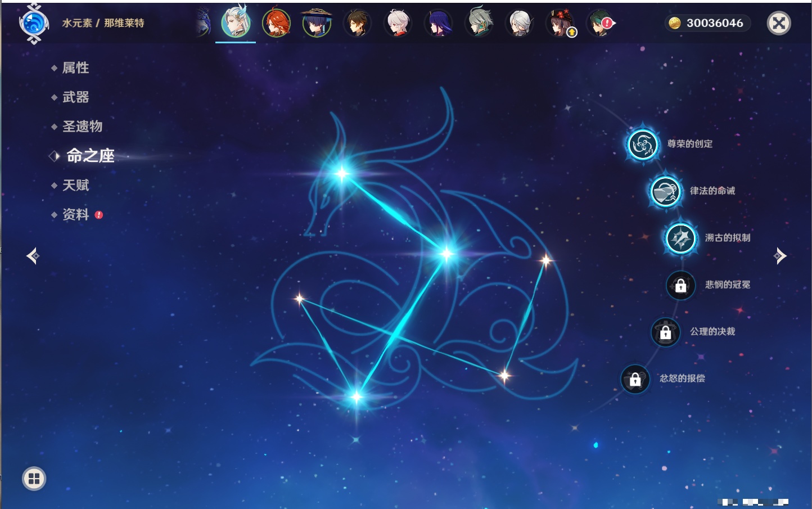This screenshot has width=812, height=509.
Task: Click the bright star at the dragon's head
Action: point(342,174)
